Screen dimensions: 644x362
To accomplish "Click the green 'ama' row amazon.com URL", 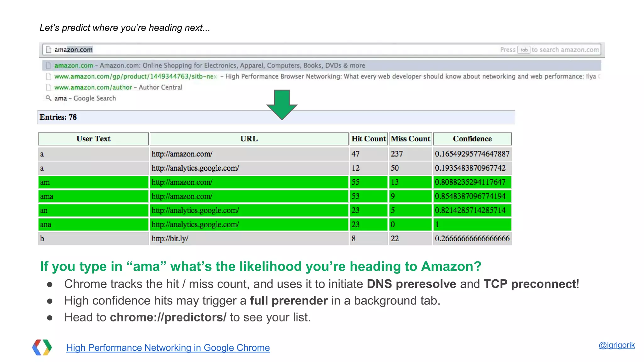I will pos(182,196).
